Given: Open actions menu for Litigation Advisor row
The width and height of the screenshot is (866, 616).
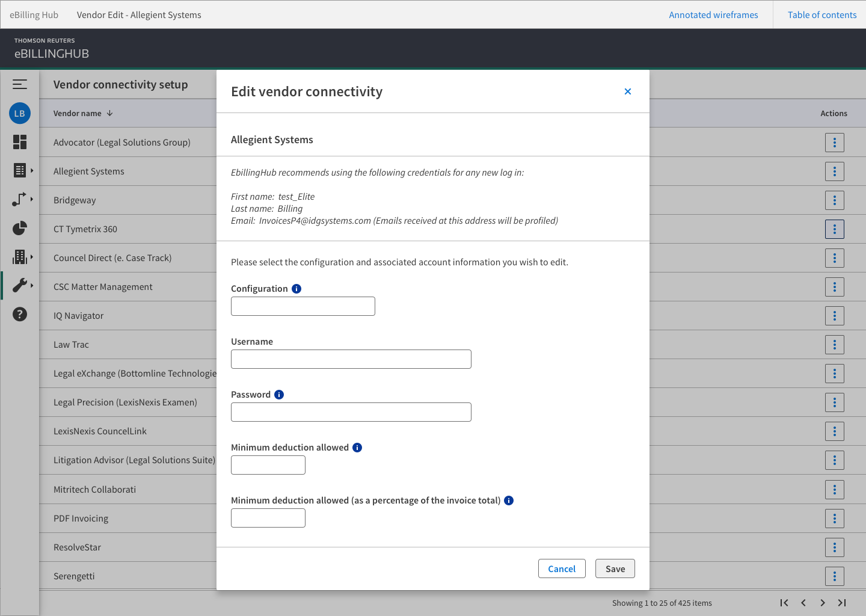Looking at the screenshot, I should pos(835,460).
